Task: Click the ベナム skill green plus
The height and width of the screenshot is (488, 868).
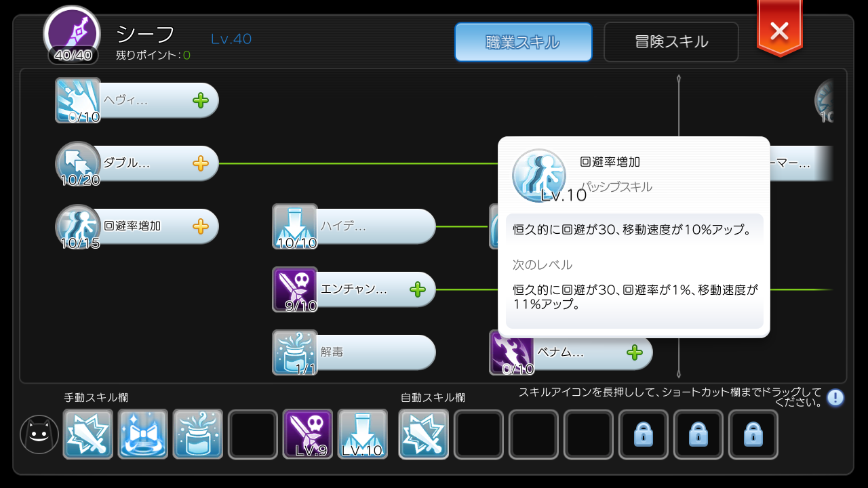Action: 634,352
